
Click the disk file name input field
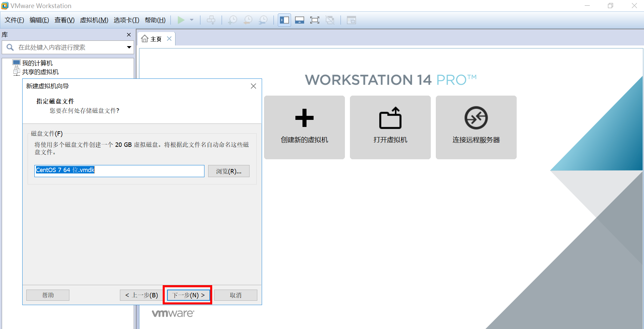coord(119,171)
